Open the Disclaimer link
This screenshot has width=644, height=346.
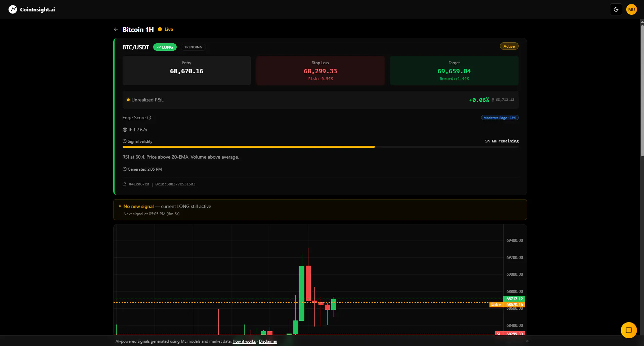(x=268, y=341)
